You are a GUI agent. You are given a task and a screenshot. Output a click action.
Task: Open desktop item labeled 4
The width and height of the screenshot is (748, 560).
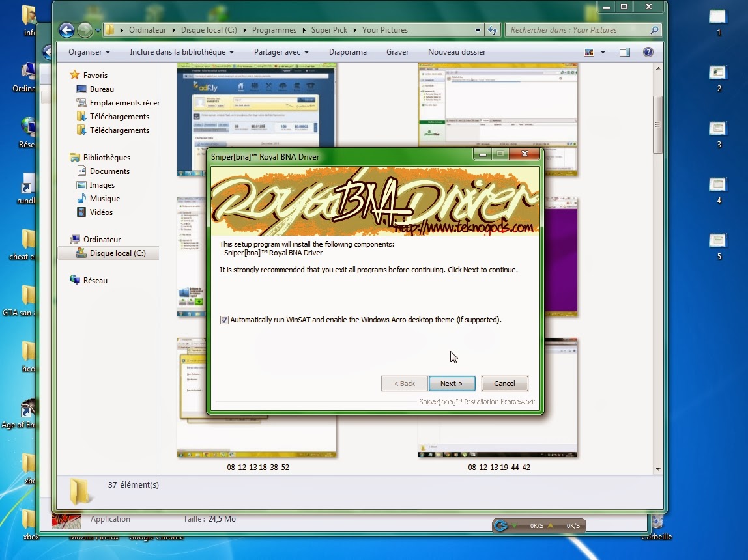(x=718, y=190)
